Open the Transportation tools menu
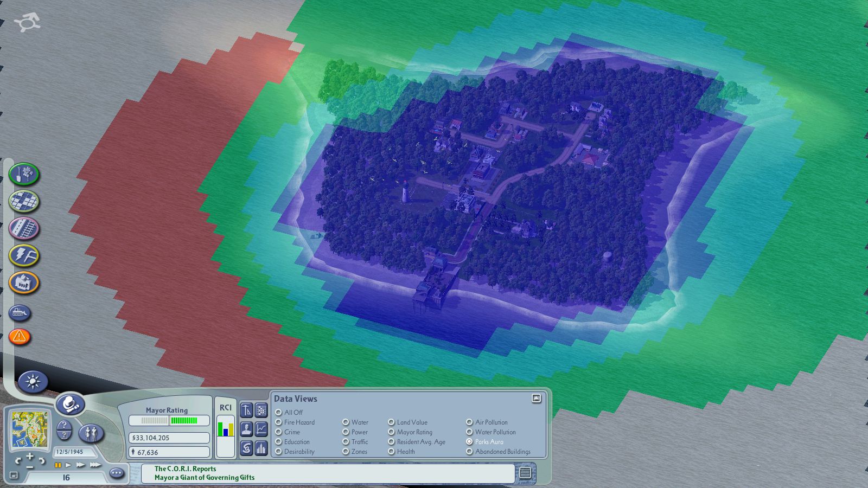Screen dimensions: 868x488 [24, 228]
